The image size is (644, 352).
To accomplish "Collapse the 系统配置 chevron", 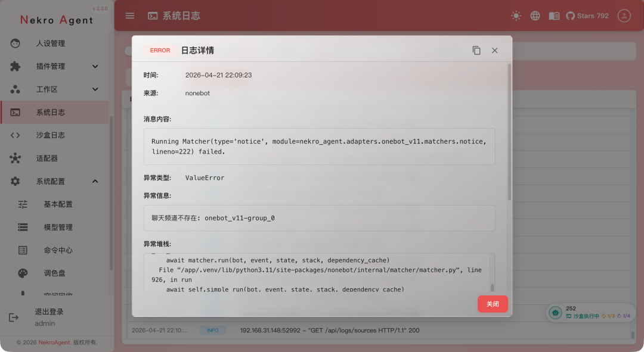I will coord(95,181).
